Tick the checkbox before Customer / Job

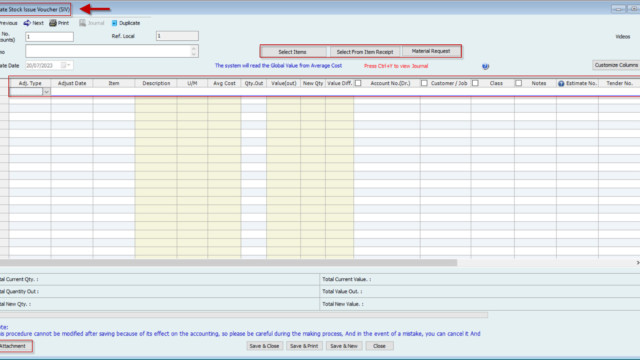pos(424,83)
